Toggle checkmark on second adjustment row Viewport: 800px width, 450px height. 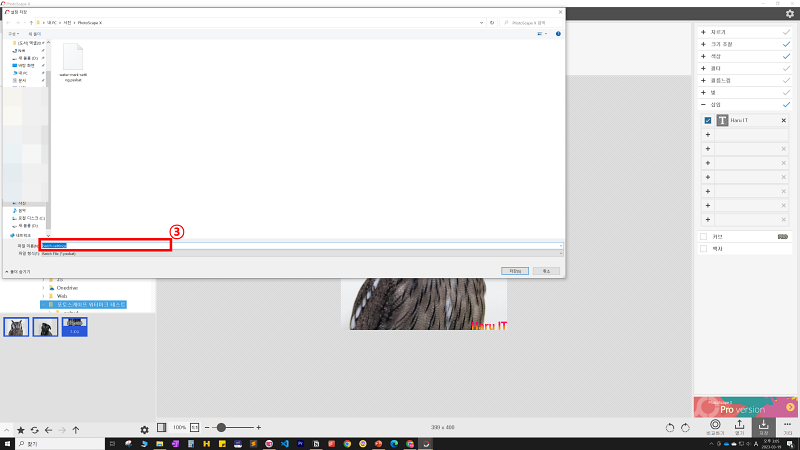coord(786,44)
